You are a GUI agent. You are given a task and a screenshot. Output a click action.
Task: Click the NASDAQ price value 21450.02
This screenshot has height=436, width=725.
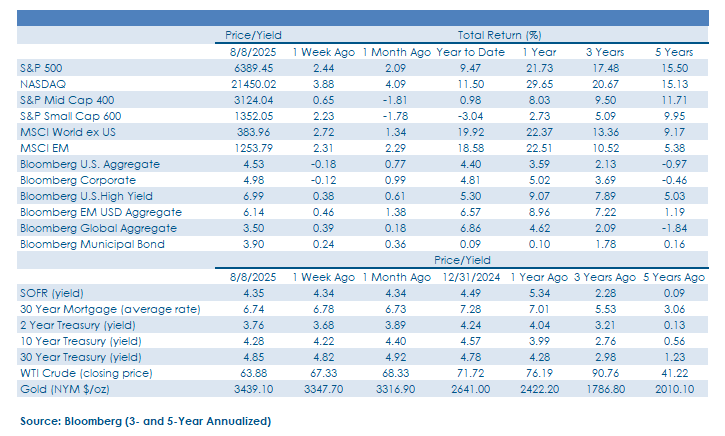click(x=253, y=84)
